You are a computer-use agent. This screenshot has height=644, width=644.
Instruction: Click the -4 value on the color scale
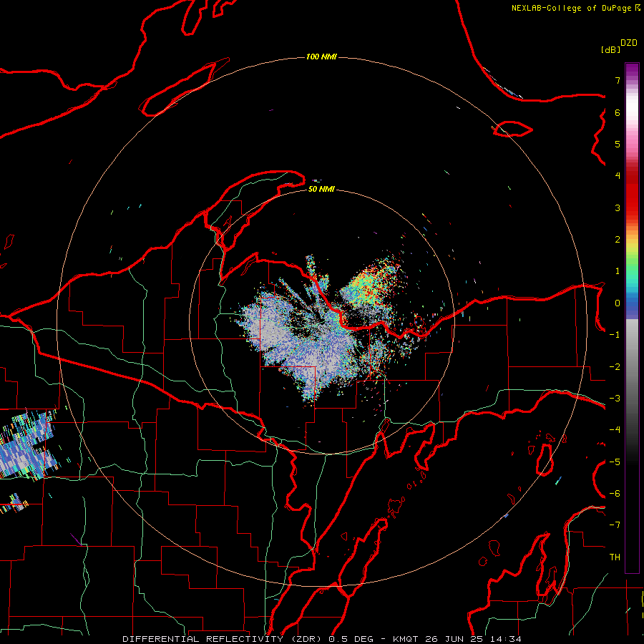[615, 430]
